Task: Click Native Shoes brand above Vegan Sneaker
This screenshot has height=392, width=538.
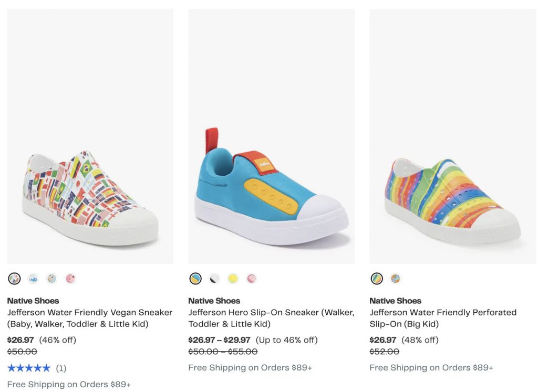Action: (33, 301)
